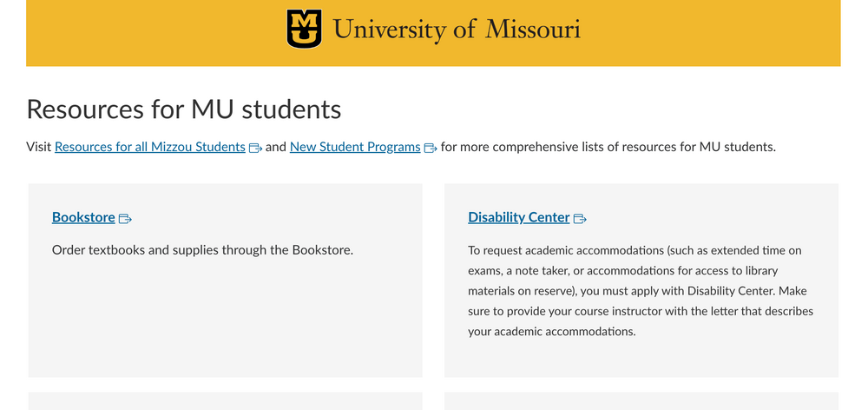The height and width of the screenshot is (410, 868).
Task: Open the Disability Center link
Action: 518,217
